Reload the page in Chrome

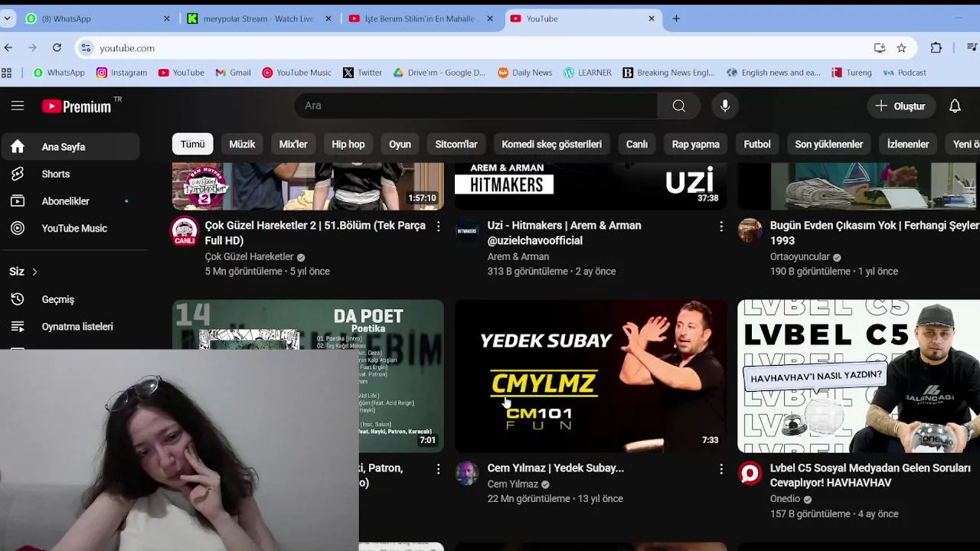[x=57, y=47]
